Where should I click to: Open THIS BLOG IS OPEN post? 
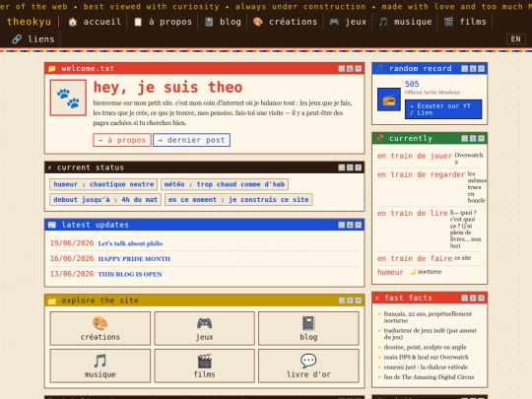(x=130, y=274)
